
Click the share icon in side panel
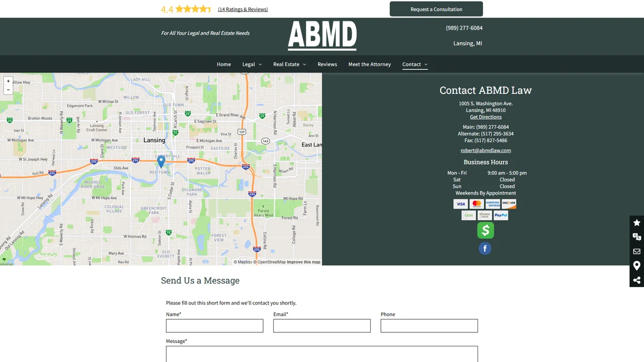636,280
